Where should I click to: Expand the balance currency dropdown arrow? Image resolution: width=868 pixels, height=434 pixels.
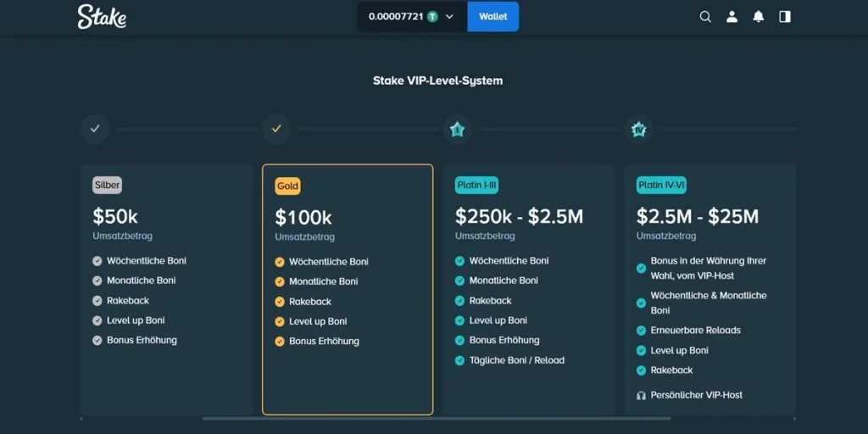click(449, 17)
